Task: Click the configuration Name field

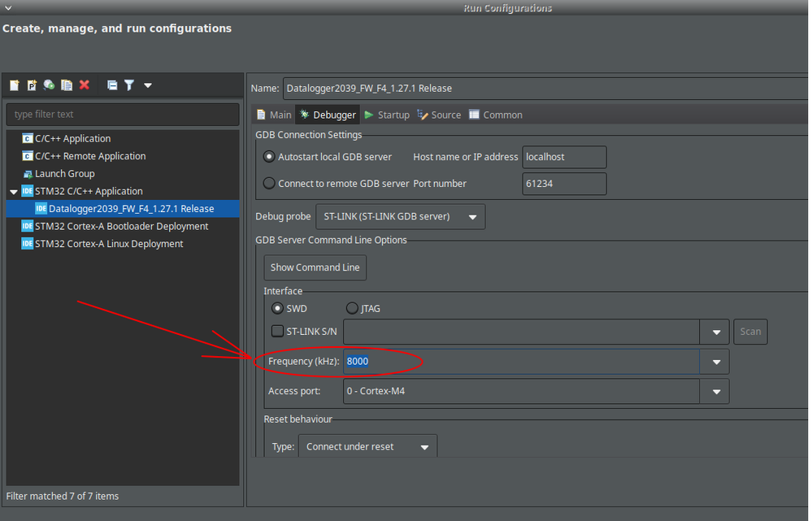Action: point(545,89)
